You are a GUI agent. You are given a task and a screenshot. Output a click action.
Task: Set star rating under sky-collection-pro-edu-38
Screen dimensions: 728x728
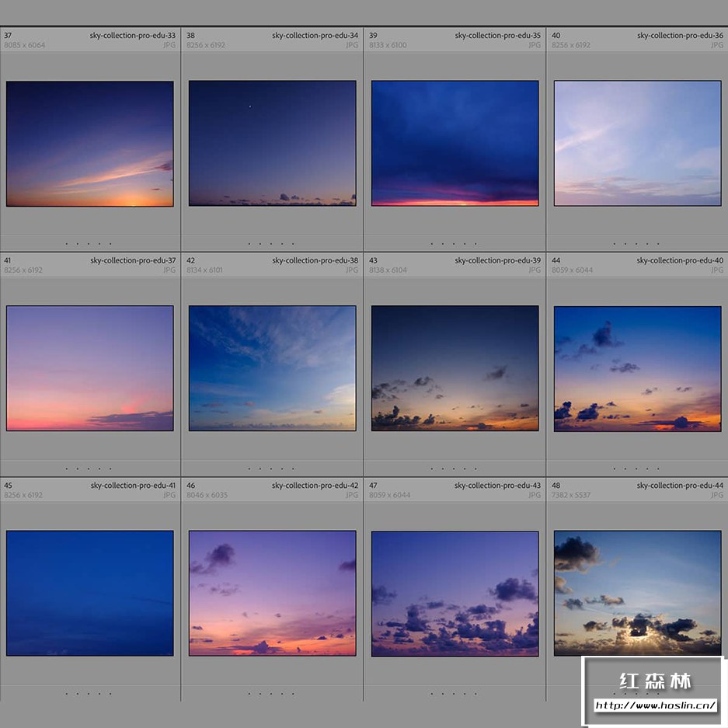[x=271, y=468]
